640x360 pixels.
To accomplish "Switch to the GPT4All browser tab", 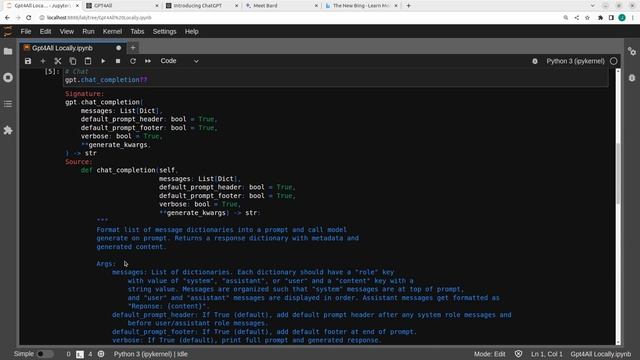I will click(x=122, y=6).
